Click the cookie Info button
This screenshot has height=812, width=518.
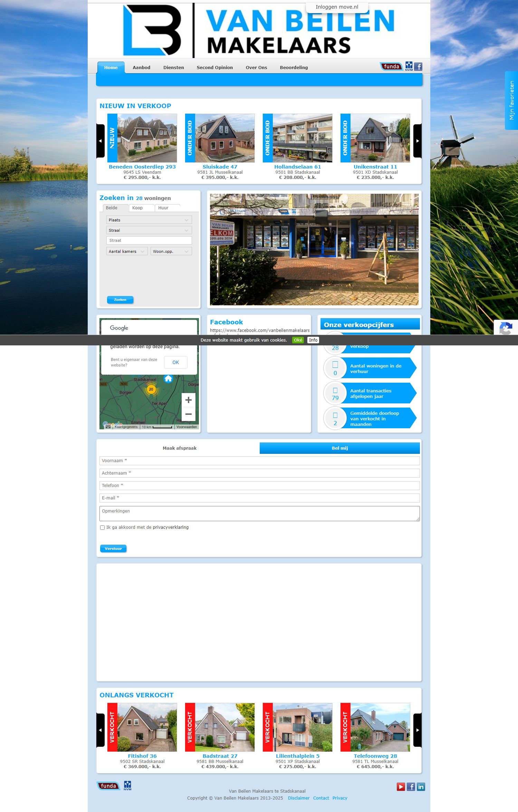pyautogui.click(x=313, y=340)
